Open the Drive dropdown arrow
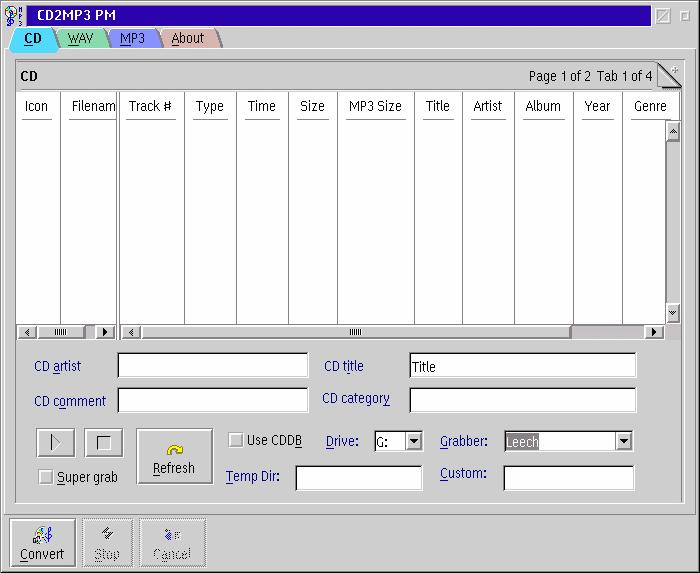The height and width of the screenshot is (573, 700). click(x=414, y=441)
